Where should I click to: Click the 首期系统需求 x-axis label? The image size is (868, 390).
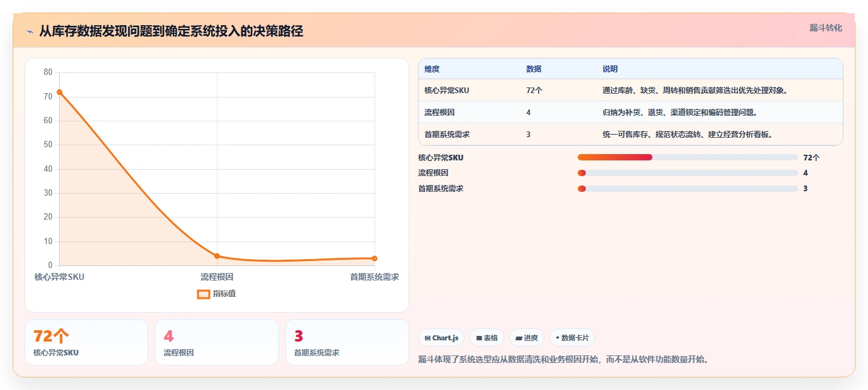(375, 277)
